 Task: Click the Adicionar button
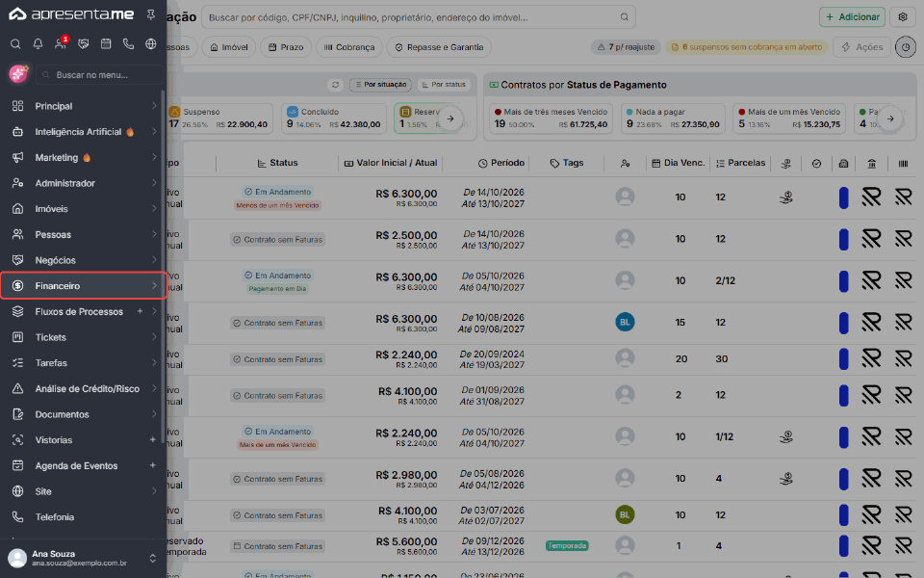852,17
